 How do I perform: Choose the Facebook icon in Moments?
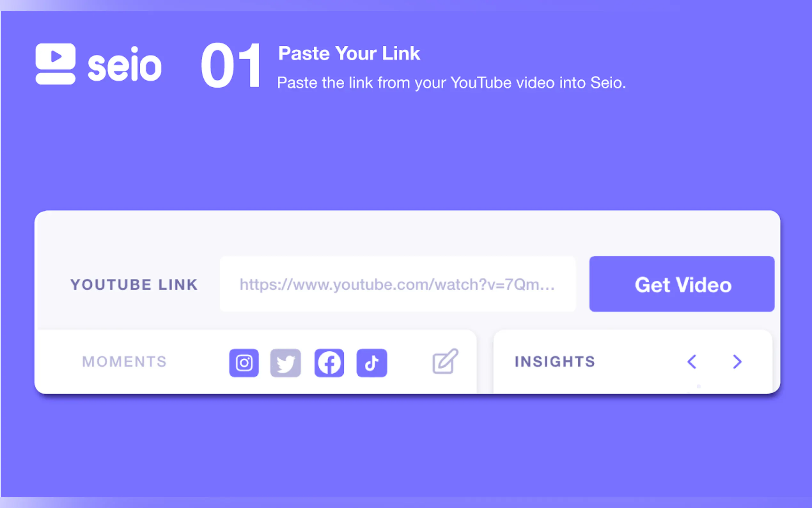(329, 363)
